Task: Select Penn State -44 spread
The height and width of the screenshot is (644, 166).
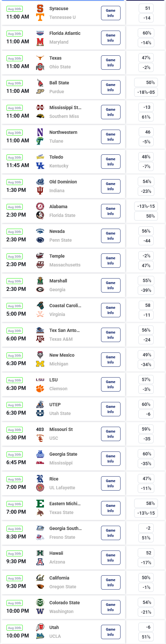Action: tap(146, 241)
